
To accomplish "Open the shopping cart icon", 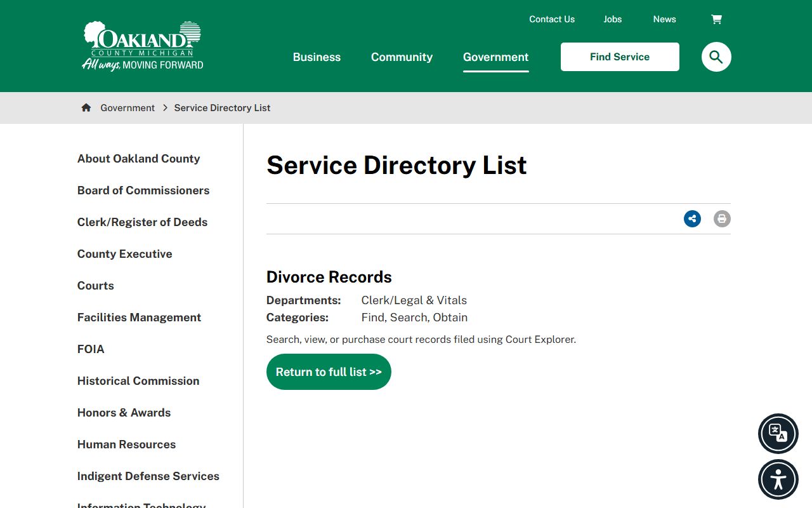I will [716, 19].
